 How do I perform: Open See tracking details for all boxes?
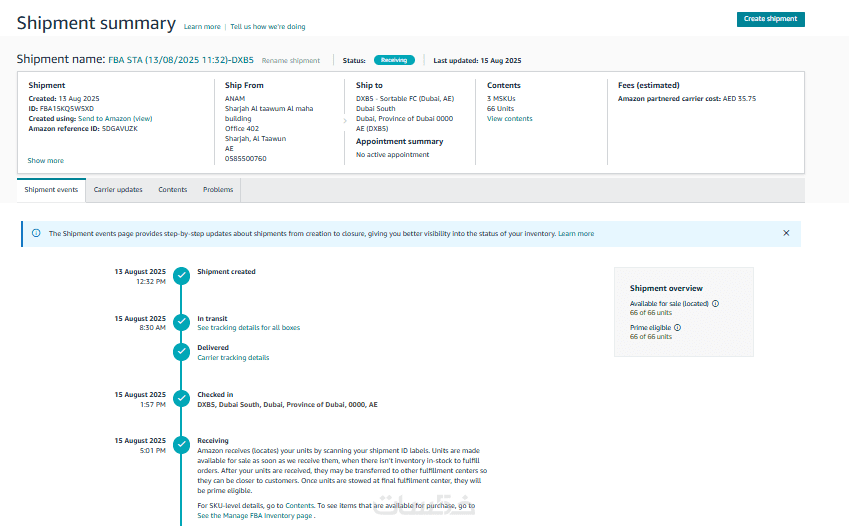(x=249, y=328)
